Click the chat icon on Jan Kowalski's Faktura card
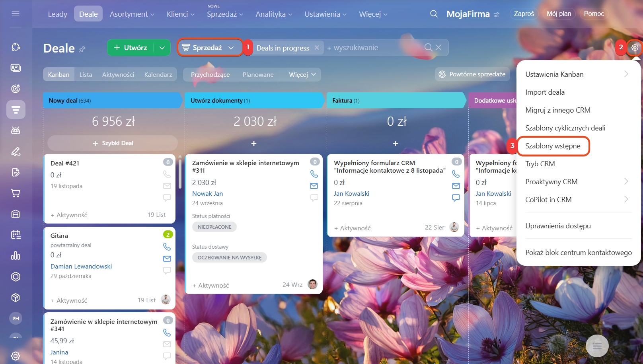The image size is (643, 364). pos(456,198)
